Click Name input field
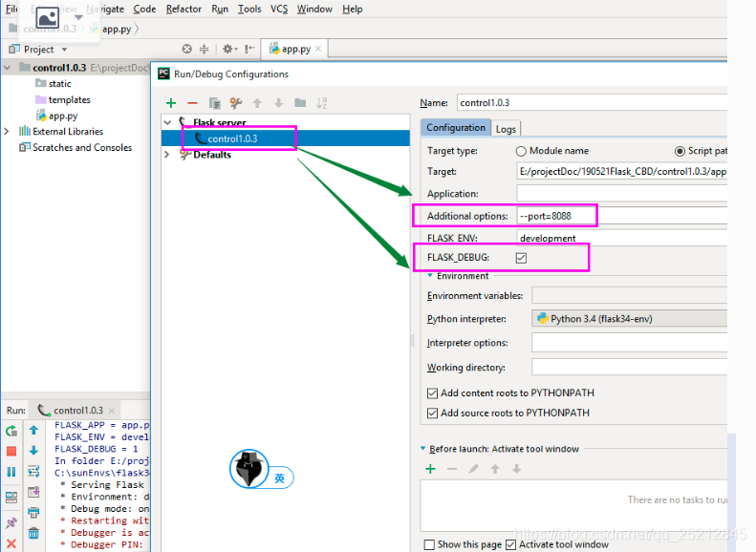Viewport: 756px width, 552px height. click(592, 102)
